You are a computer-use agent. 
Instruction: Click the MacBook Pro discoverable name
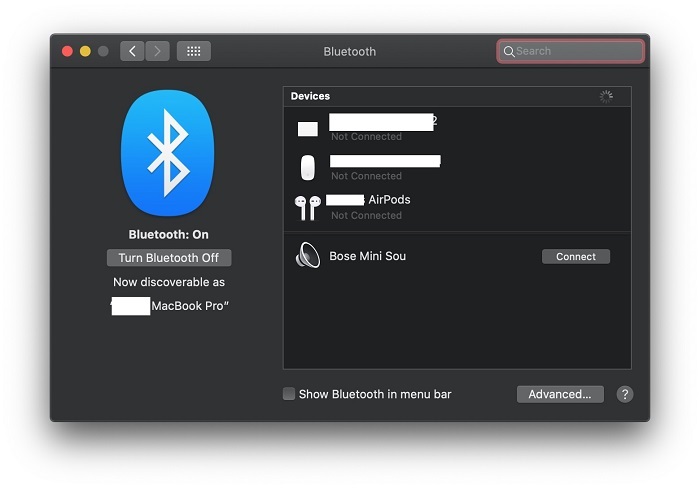tap(169, 306)
